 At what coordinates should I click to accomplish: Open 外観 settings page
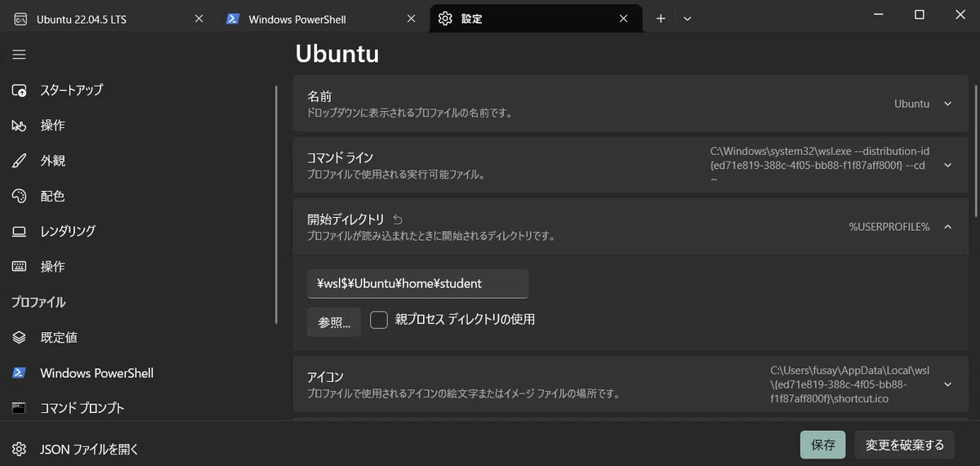(x=139, y=161)
